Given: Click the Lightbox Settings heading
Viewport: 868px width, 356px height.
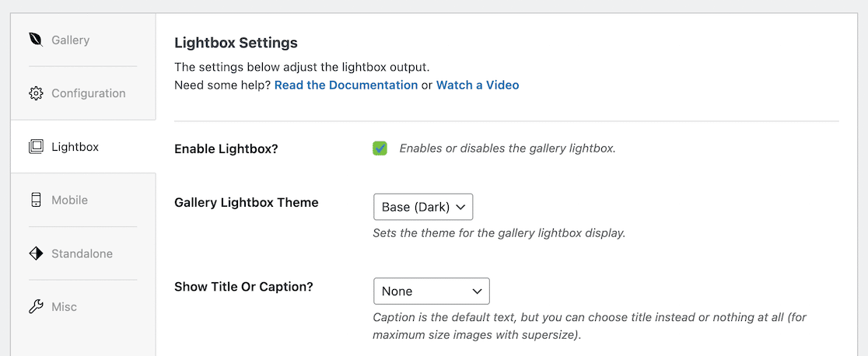Looking at the screenshot, I should click(236, 43).
